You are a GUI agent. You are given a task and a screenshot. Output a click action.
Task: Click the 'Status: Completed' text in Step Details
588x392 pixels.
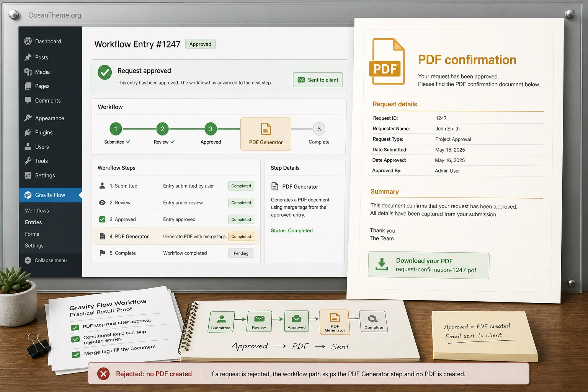(292, 230)
